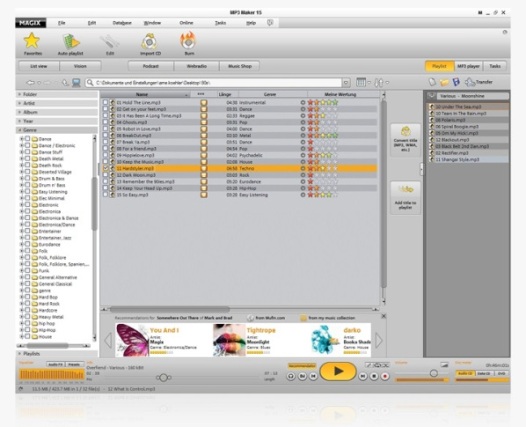The image size is (526, 427).
Task: Click the Convert title icon button
Action: point(406,140)
